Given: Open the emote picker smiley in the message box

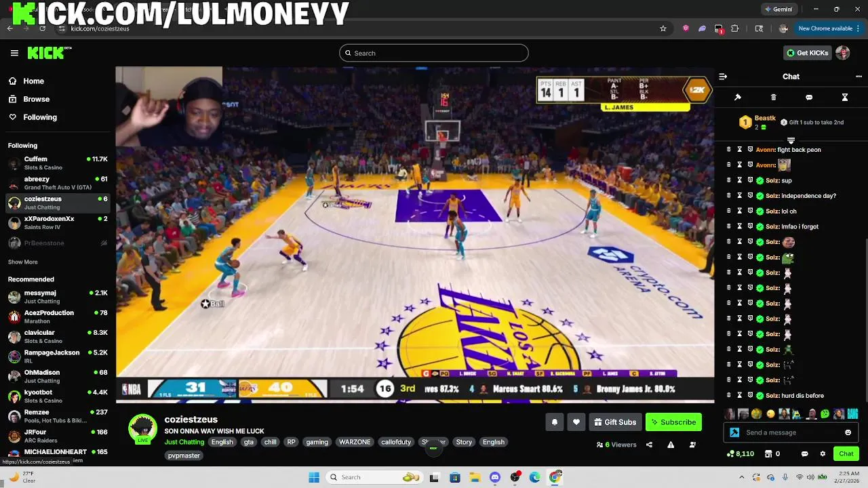Looking at the screenshot, I should pos(848,432).
